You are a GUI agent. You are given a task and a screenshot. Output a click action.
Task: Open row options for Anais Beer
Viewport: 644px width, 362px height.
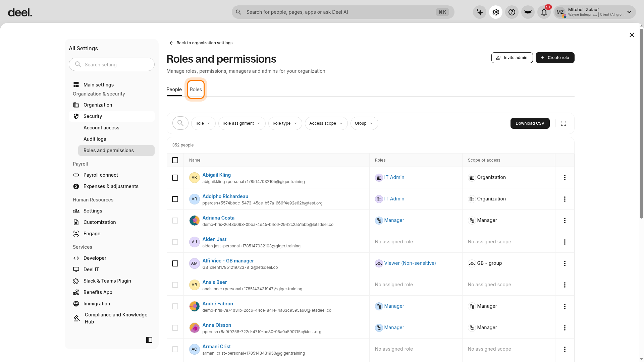tap(565, 285)
